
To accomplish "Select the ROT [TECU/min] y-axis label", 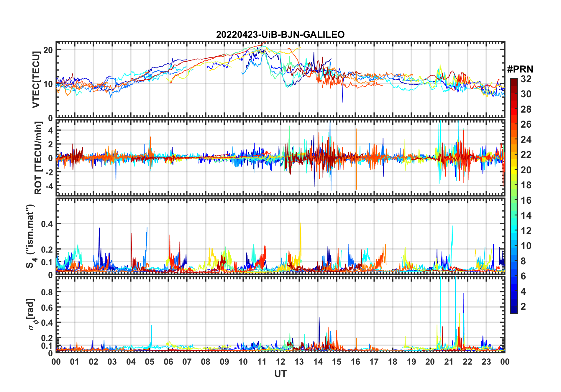I will [38, 158].
